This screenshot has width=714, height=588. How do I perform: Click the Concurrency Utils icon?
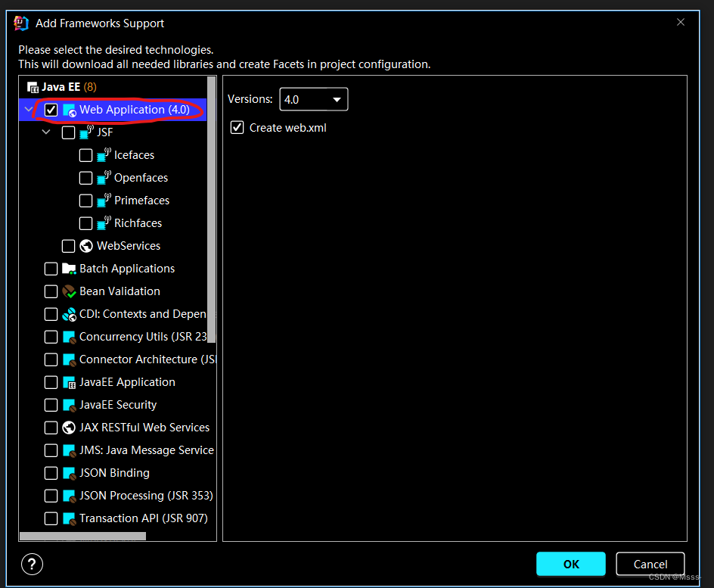(69, 337)
